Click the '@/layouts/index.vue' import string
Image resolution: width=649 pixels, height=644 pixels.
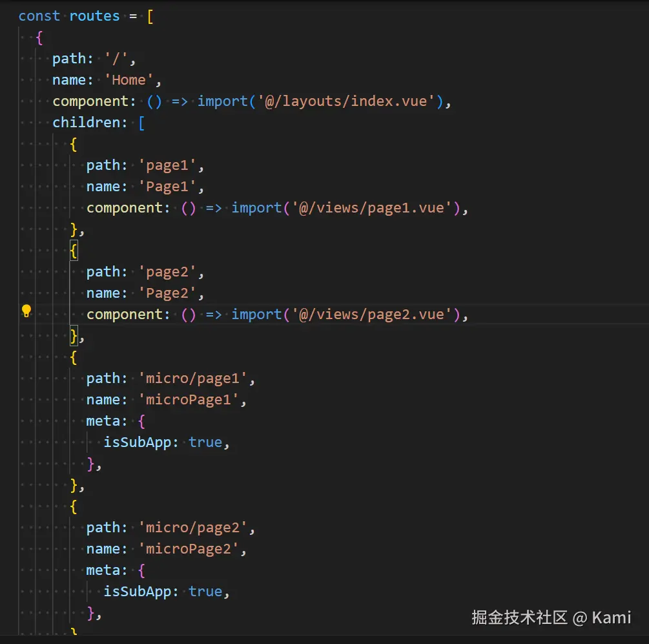pos(346,101)
